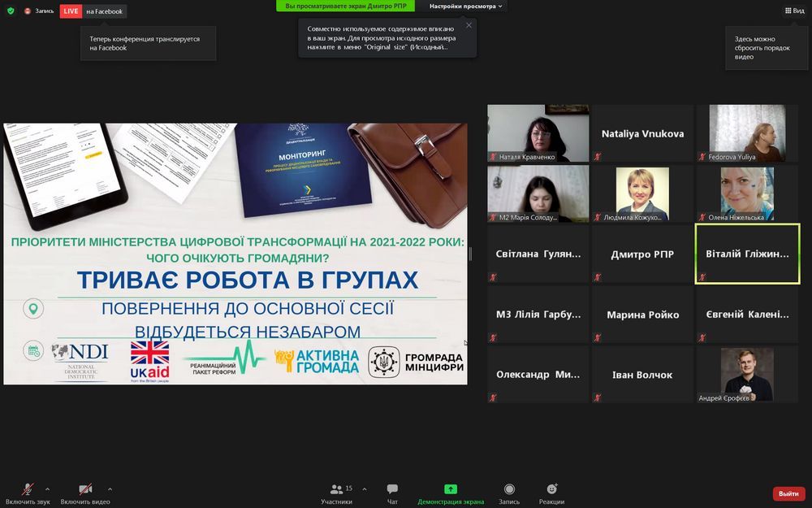The height and width of the screenshot is (508, 812).
Task: Close the shared content size tooltip
Action: click(469, 25)
